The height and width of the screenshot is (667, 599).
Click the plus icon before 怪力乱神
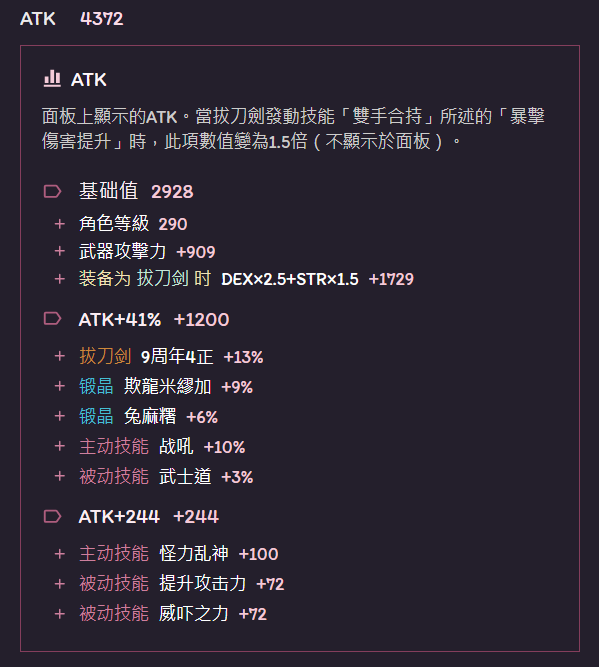tap(60, 554)
